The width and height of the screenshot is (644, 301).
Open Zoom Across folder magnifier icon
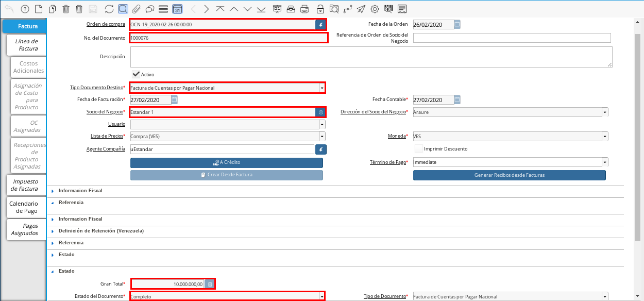tap(334, 9)
